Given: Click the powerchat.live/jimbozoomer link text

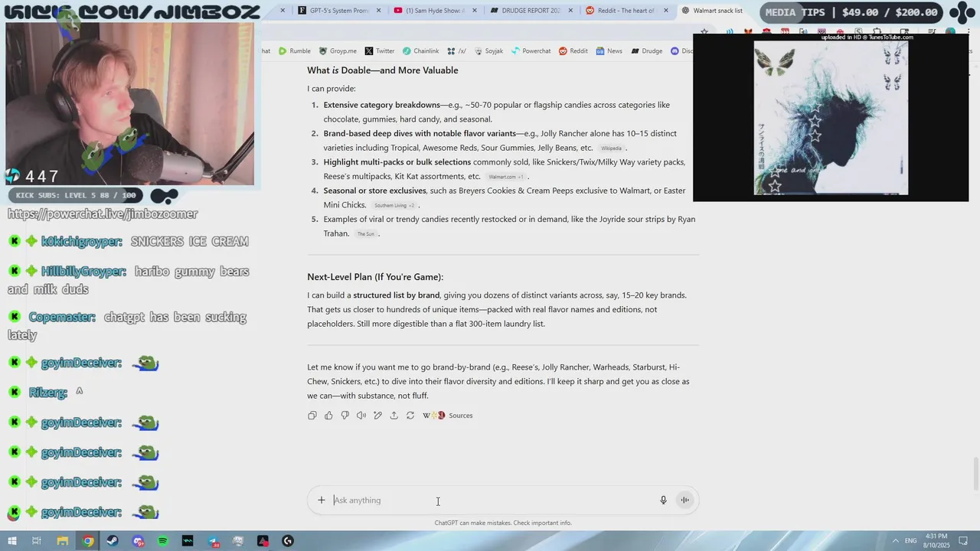Looking at the screenshot, I should pos(103,214).
